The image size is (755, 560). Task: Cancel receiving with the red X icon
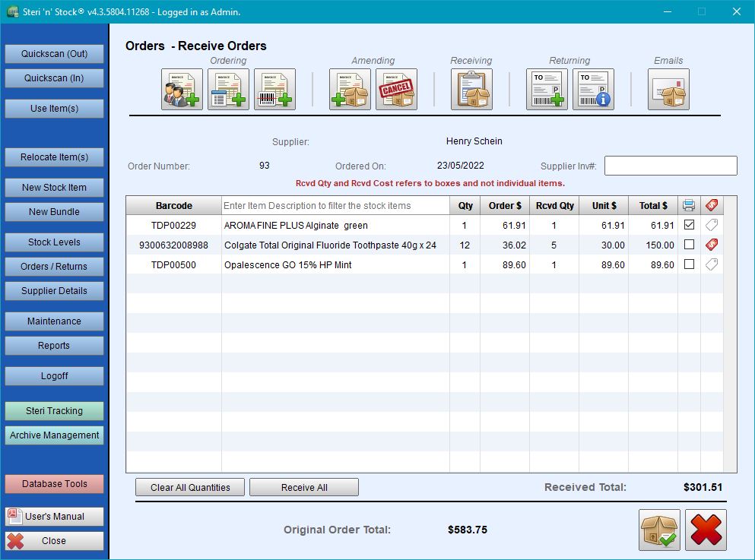tap(706, 530)
